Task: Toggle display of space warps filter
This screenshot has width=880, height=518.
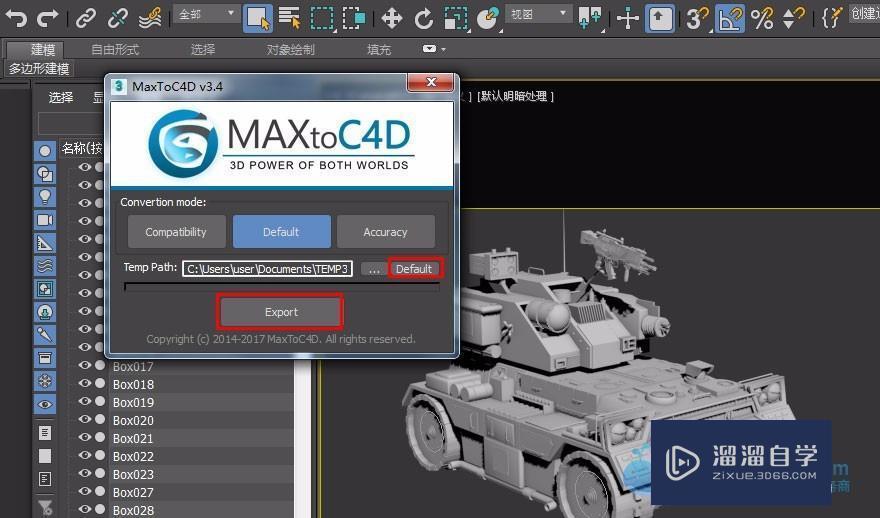Action: [45, 266]
